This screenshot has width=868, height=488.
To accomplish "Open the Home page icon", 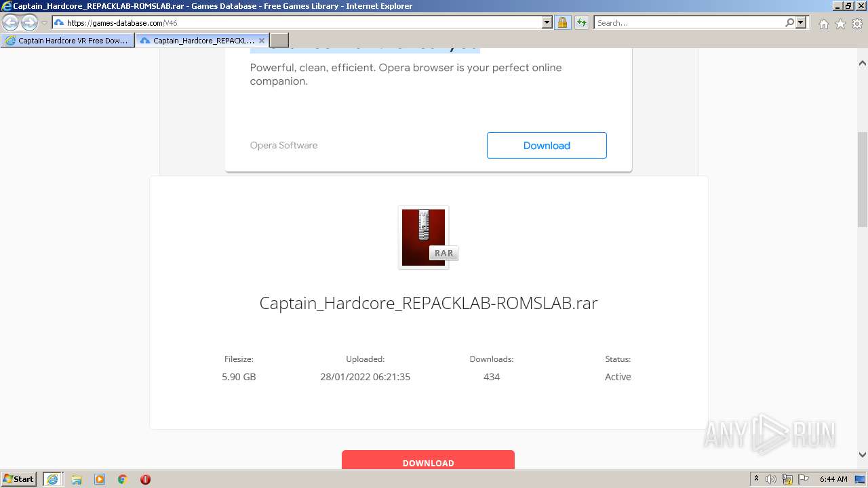I will pos(823,24).
